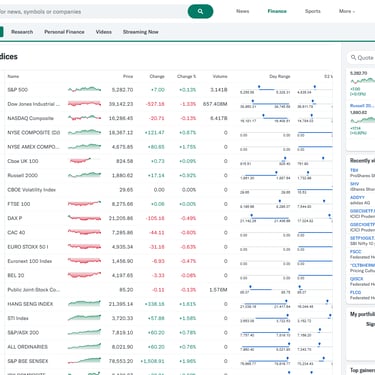Select the HANG SENG change percent +1.61%
This screenshot has height=375, width=375.
[x=187, y=304]
